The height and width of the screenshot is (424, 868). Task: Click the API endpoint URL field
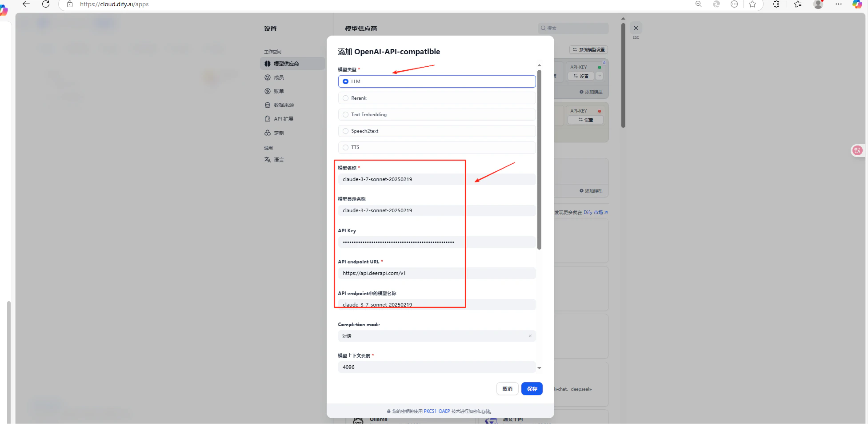[436, 273]
